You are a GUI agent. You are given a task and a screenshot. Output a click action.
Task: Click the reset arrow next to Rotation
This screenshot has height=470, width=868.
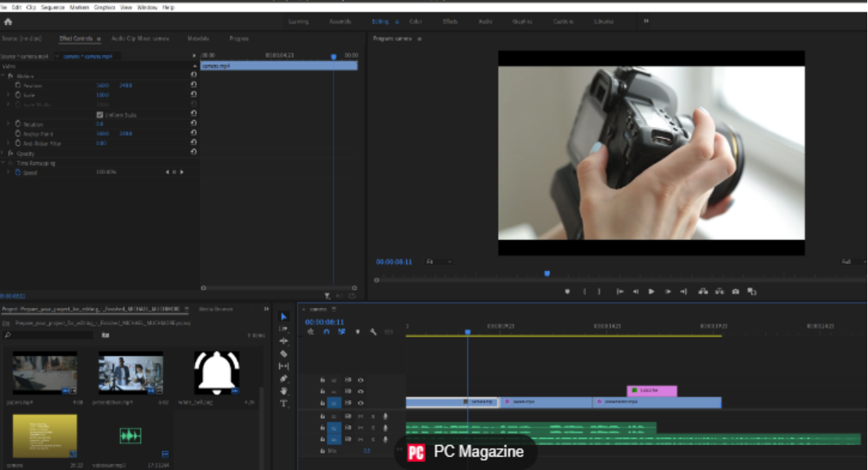(193, 124)
